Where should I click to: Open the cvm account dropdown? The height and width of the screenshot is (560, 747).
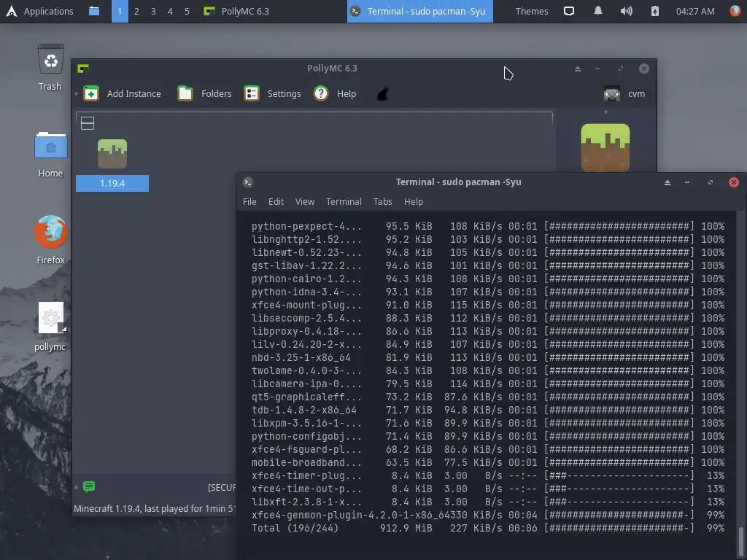[x=624, y=94]
